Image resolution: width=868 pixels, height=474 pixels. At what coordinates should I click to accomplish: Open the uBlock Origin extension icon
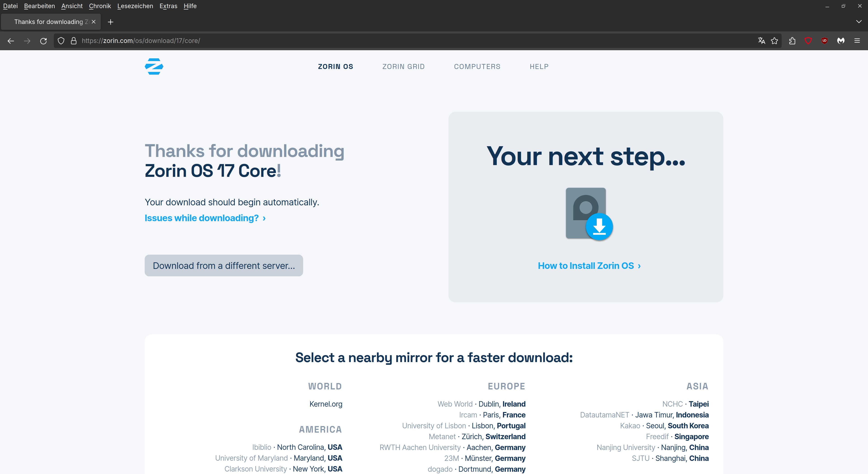coord(825,41)
